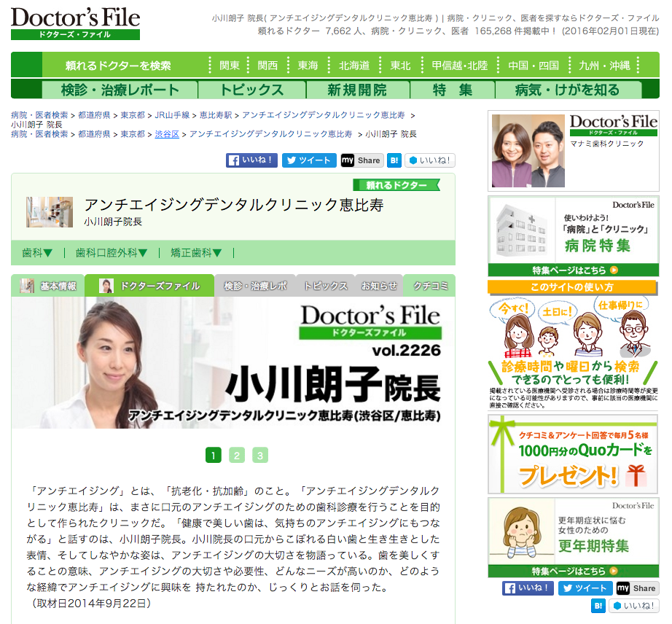Switch to the お知らせ tab
The height and width of the screenshot is (624, 672).
point(379,286)
